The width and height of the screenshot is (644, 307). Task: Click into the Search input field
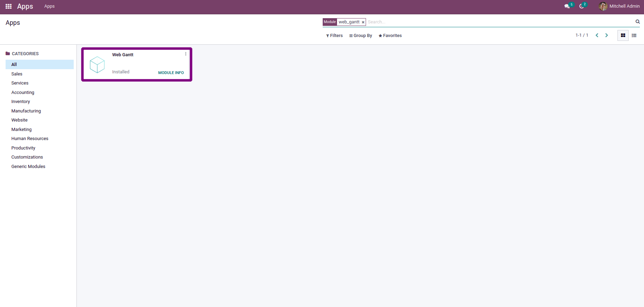coord(499,22)
